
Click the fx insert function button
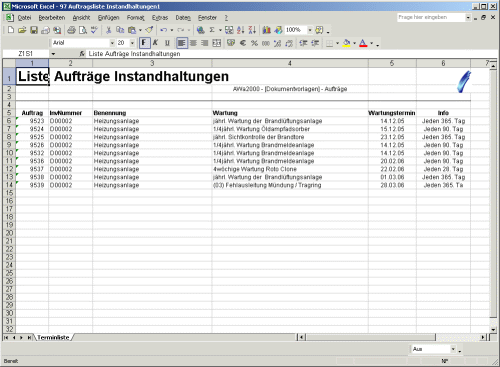[82, 54]
